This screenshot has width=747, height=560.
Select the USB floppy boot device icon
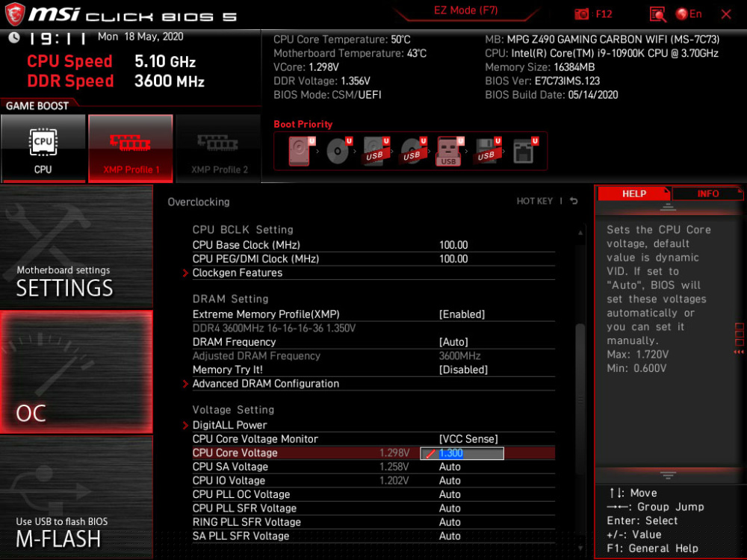487,151
